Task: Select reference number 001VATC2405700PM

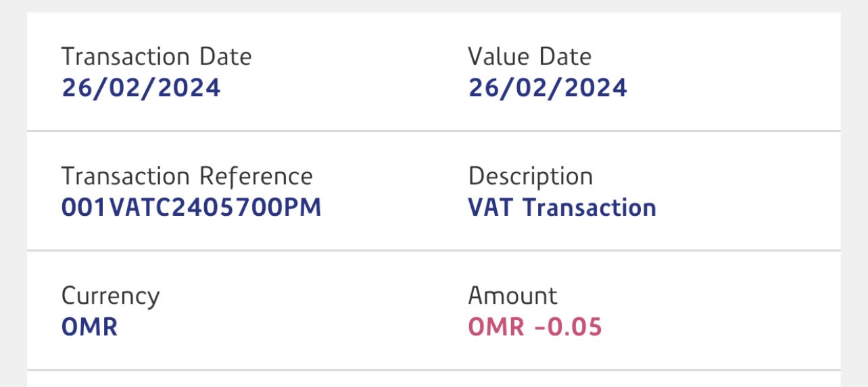Action: (191, 208)
